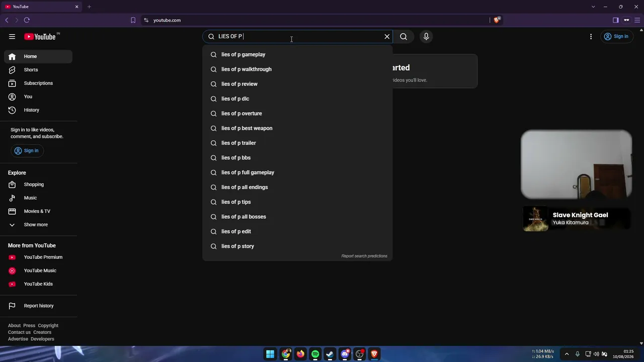The image size is (644, 362).
Task: Click the Contact us footer link
Action: [x=20, y=332]
